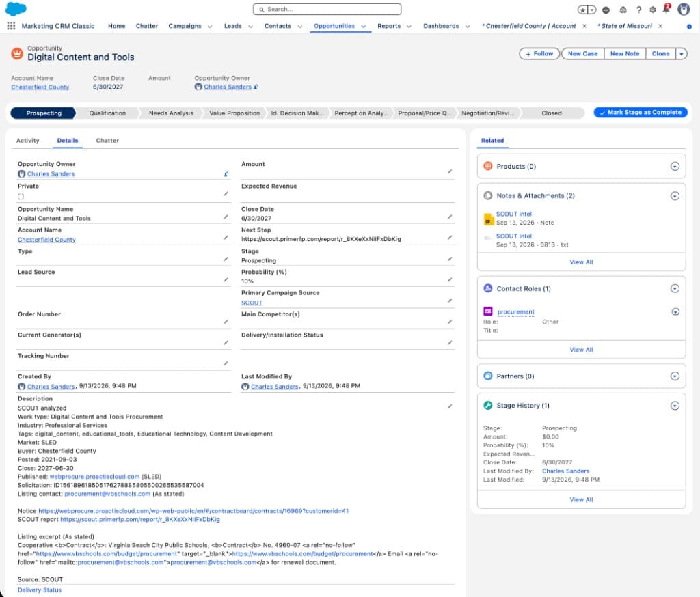
Task: Open the SCOUT campaign source link
Action: pyautogui.click(x=252, y=303)
